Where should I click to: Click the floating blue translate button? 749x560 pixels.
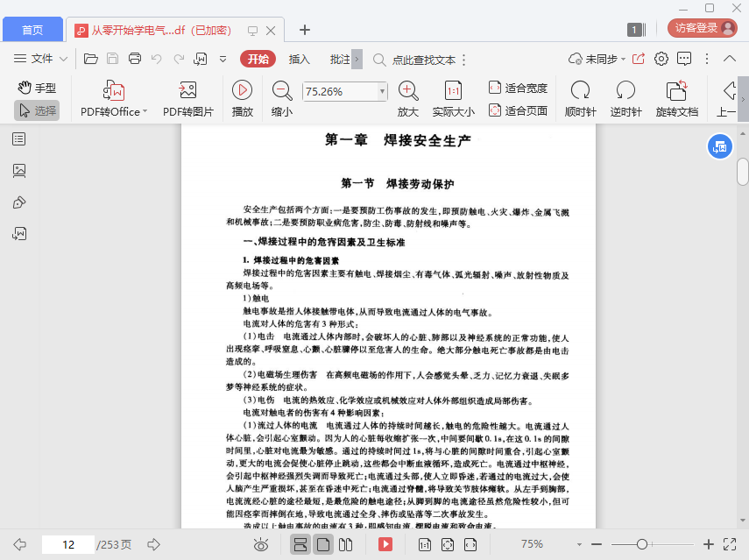pyautogui.click(x=720, y=146)
